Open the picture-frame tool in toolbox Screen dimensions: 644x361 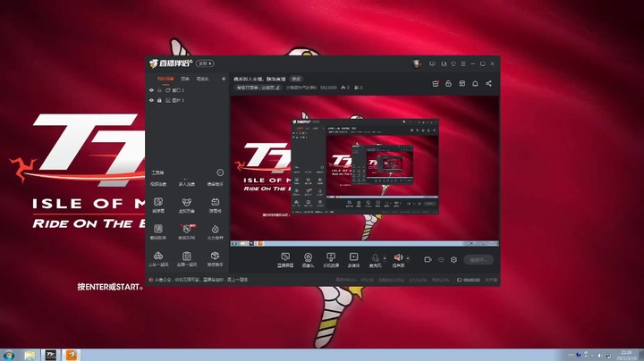(x=158, y=206)
